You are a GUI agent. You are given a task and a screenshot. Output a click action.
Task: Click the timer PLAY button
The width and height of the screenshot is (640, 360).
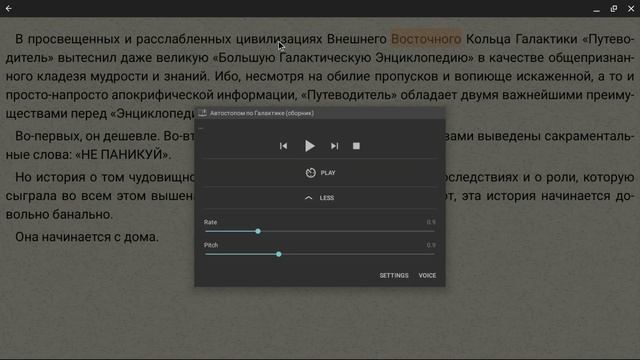[320, 173]
